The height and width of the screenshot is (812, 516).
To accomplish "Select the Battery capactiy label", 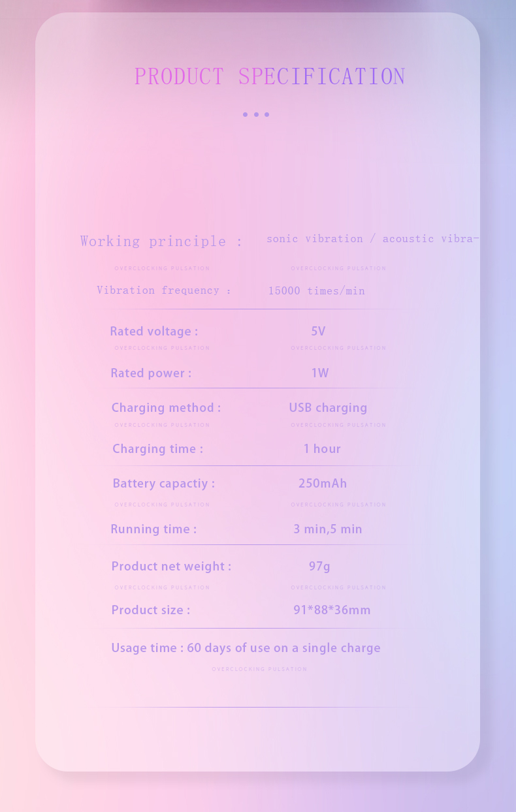I will [x=163, y=484].
